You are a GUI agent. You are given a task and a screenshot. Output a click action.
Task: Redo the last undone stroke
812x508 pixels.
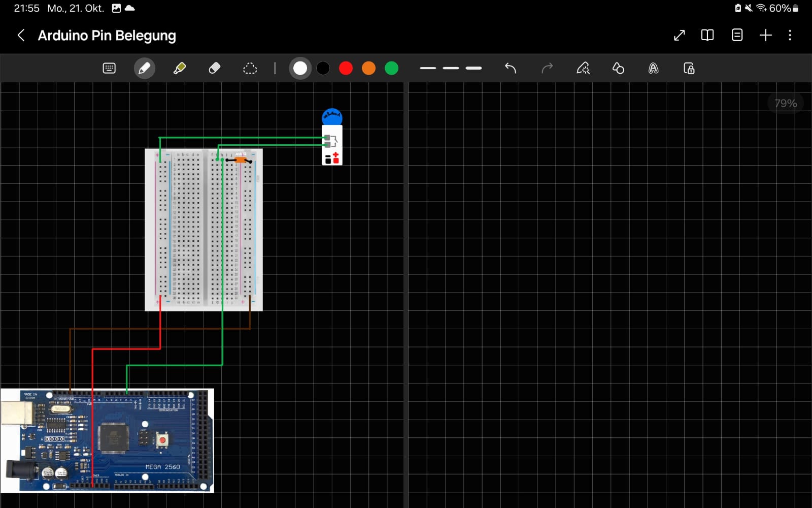(x=547, y=68)
